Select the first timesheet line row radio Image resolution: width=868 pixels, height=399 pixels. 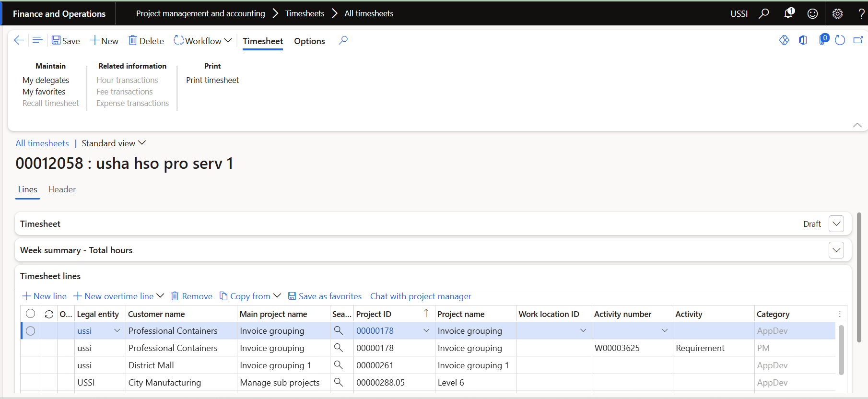pyautogui.click(x=31, y=331)
